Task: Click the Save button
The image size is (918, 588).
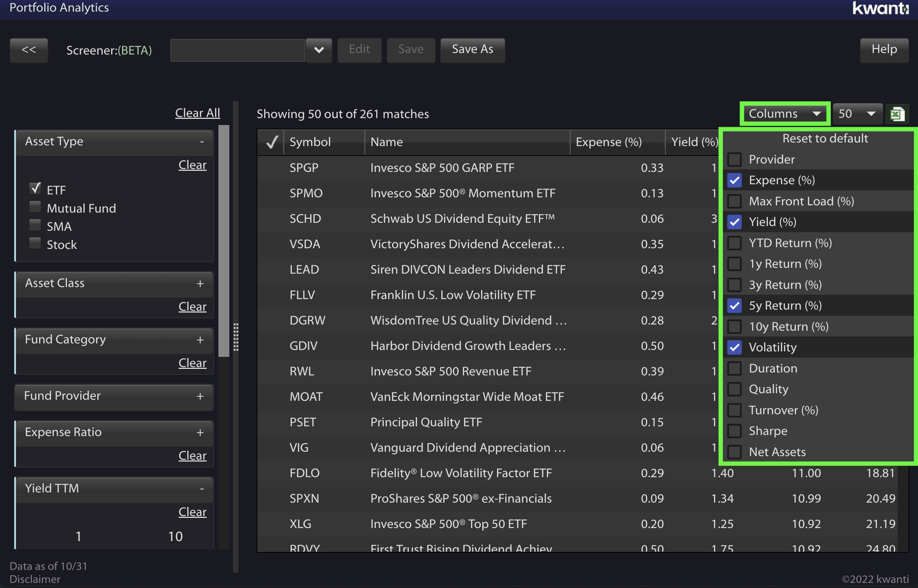Action: tap(411, 50)
